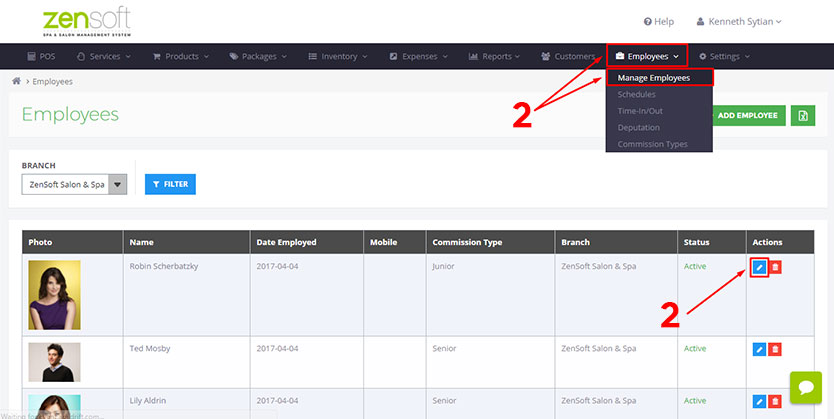Viewport: 834px width, 419px height.
Task: Open the live chat widget
Action: tap(806, 388)
